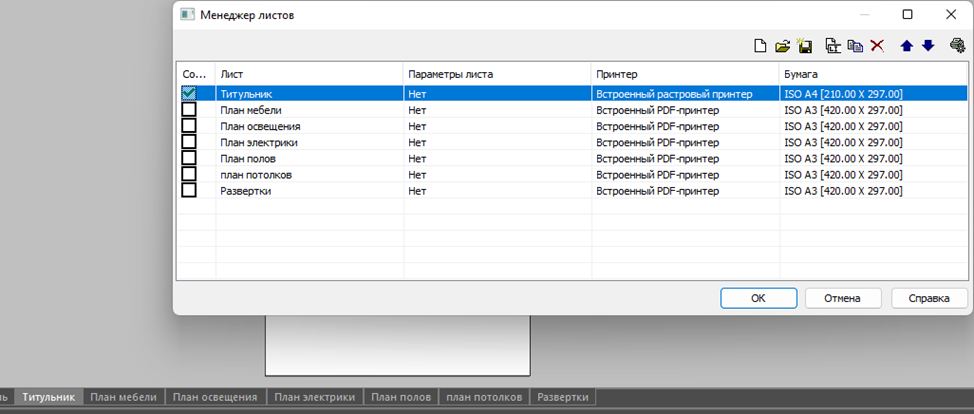
Task: Click the new sheet blank-page icon
Action: pyautogui.click(x=760, y=46)
